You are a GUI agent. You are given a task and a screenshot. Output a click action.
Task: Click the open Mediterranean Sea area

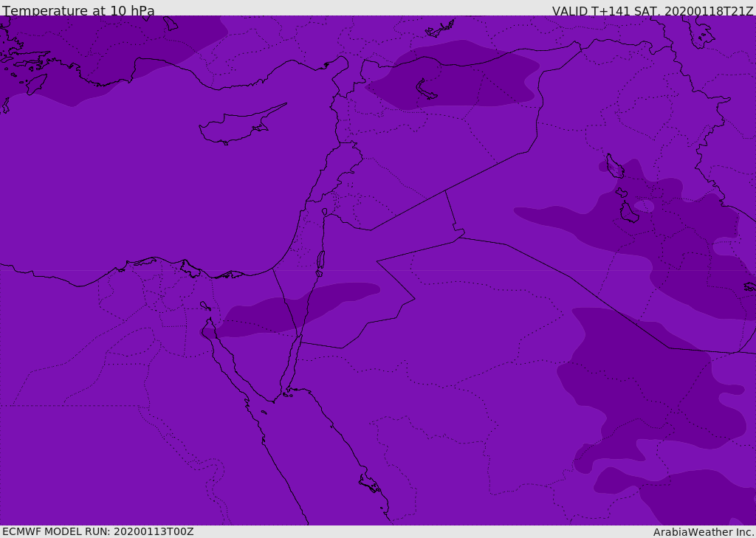[145, 183]
